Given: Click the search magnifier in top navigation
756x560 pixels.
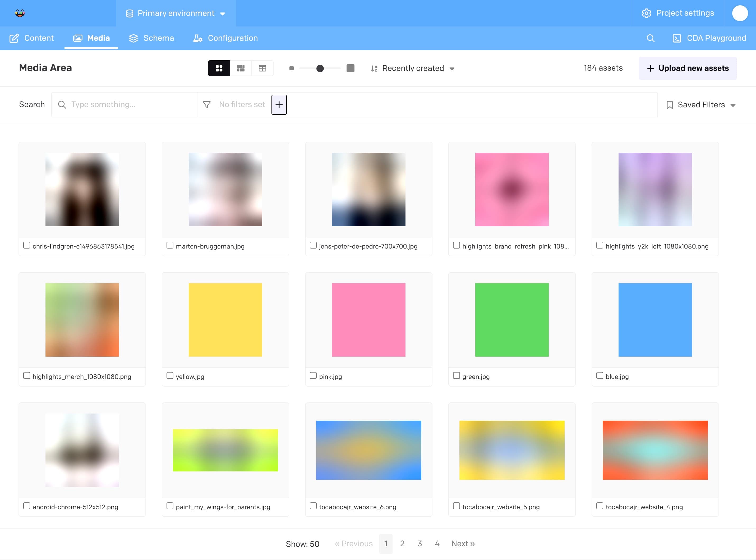Looking at the screenshot, I should [650, 38].
